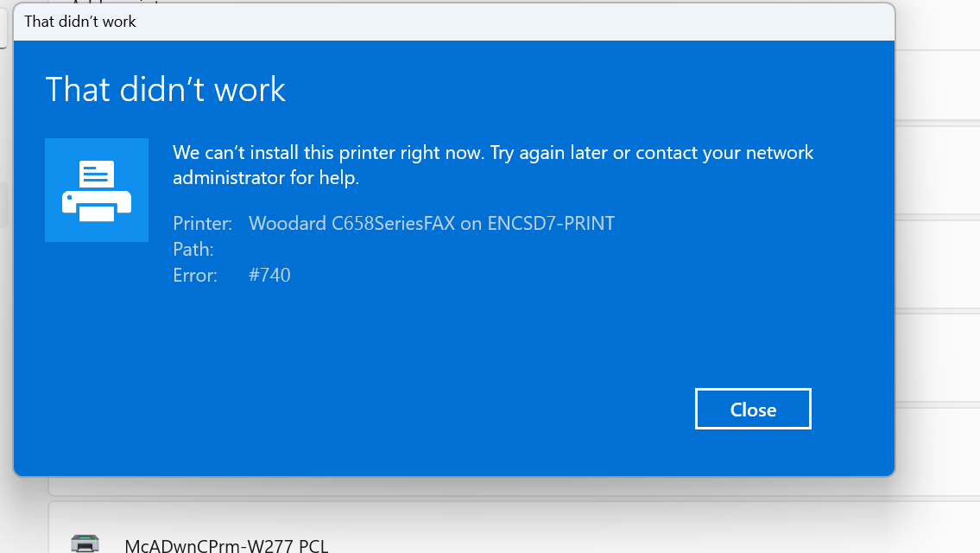Click the large 'That didn't work' heading
This screenshot has height=553, width=980.
pyautogui.click(x=165, y=90)
